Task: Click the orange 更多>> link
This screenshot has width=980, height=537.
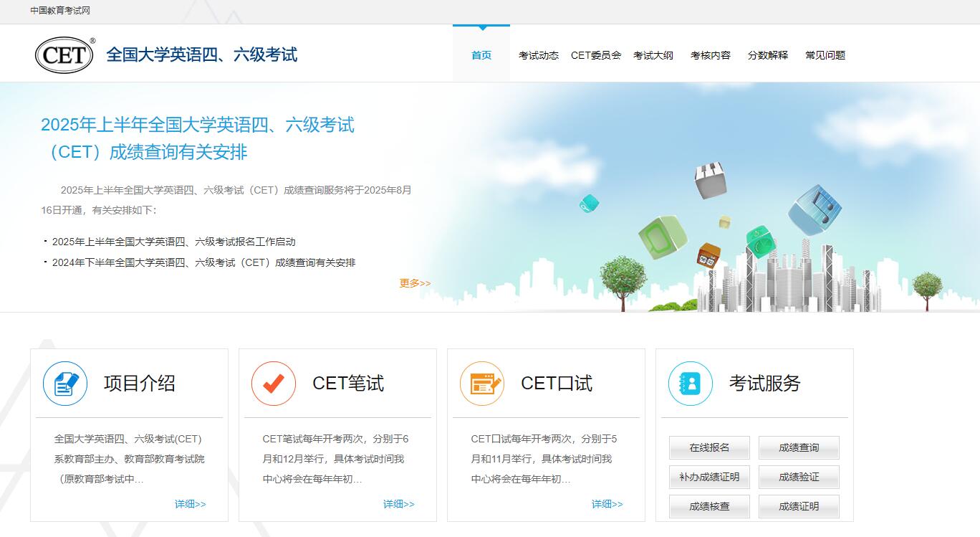Action: click(415, 283)
